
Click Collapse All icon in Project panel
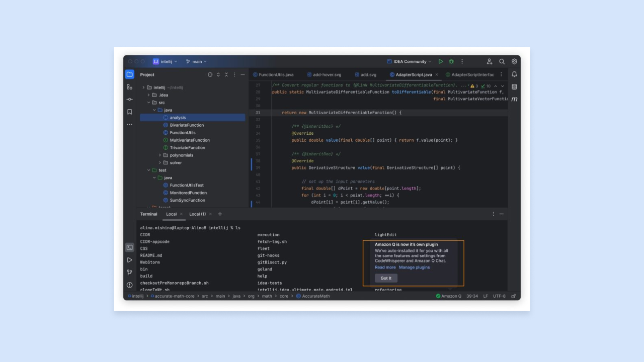pyautogui.click(x=226, y=74)
